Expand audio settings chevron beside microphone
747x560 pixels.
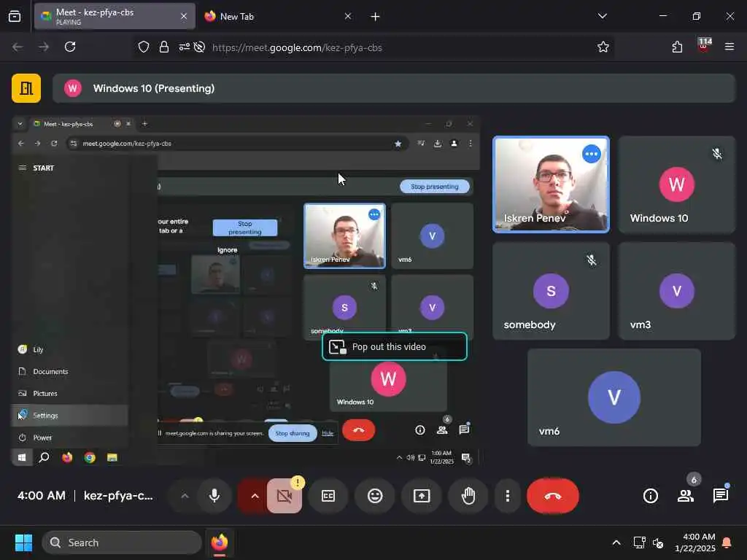[185, 496]
